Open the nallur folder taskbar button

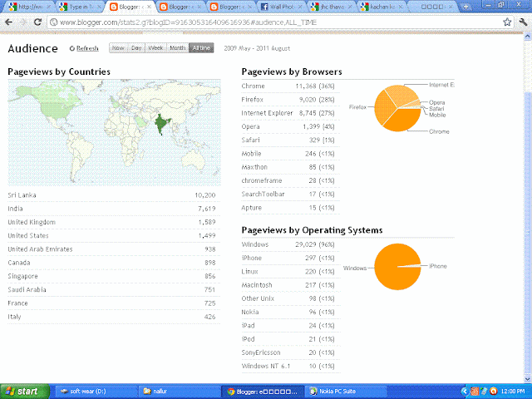click(x=180, y=392)
